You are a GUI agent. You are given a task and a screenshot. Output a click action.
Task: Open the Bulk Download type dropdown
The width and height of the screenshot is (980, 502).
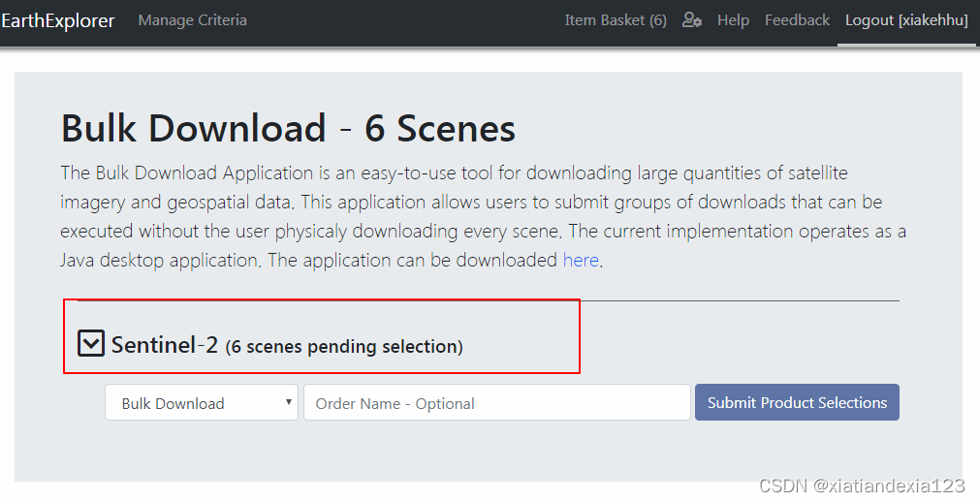pyautogui.click(x=202, y=402)
